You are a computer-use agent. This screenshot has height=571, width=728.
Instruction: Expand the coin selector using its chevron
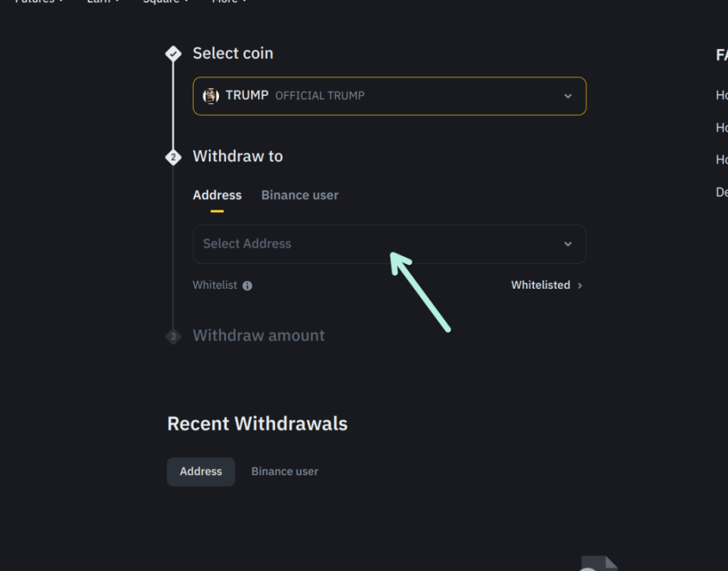[568, 96]
